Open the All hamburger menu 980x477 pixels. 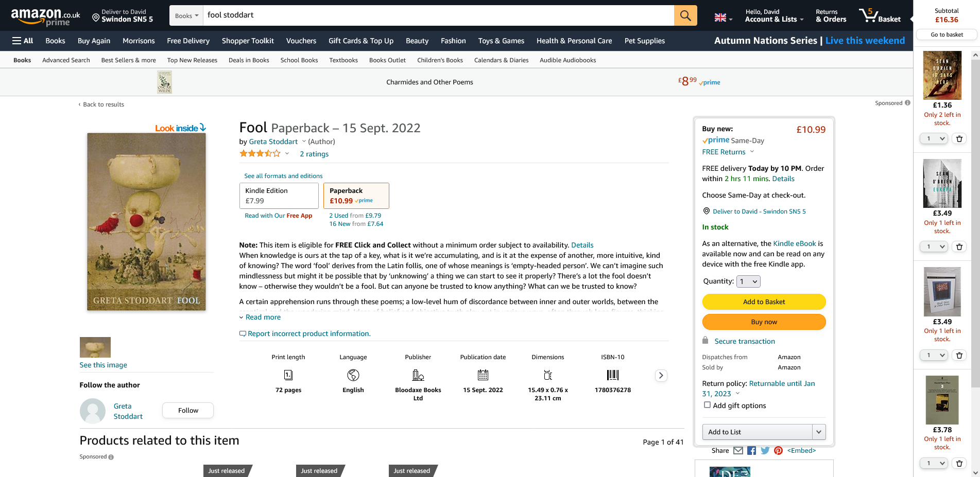(x=23, y=41)
